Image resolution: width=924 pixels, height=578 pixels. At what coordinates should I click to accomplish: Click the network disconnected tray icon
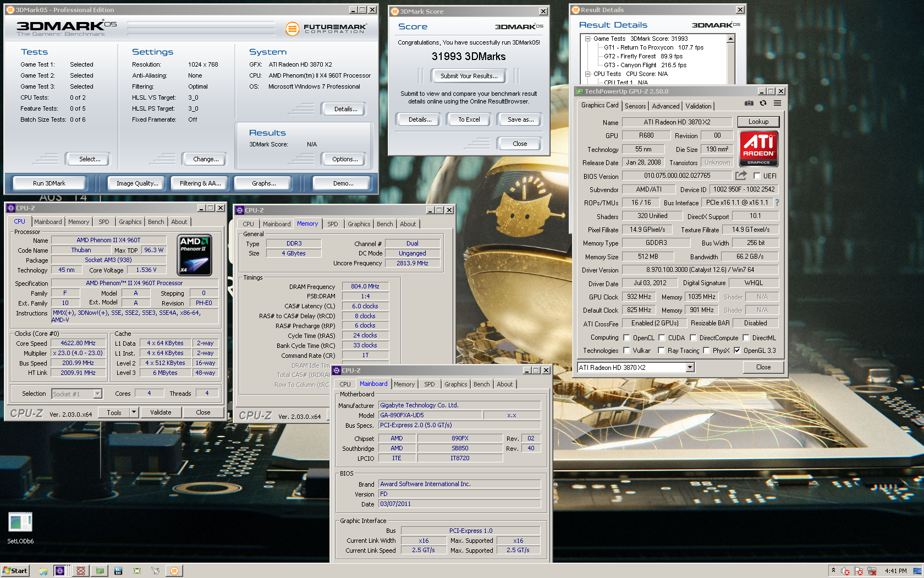coord(872,571)
